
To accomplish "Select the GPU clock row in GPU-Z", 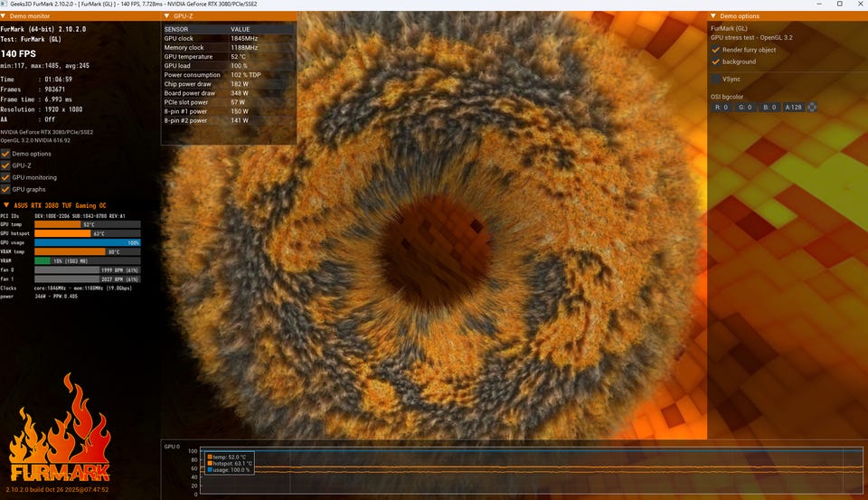I will [x=229, y=38].
